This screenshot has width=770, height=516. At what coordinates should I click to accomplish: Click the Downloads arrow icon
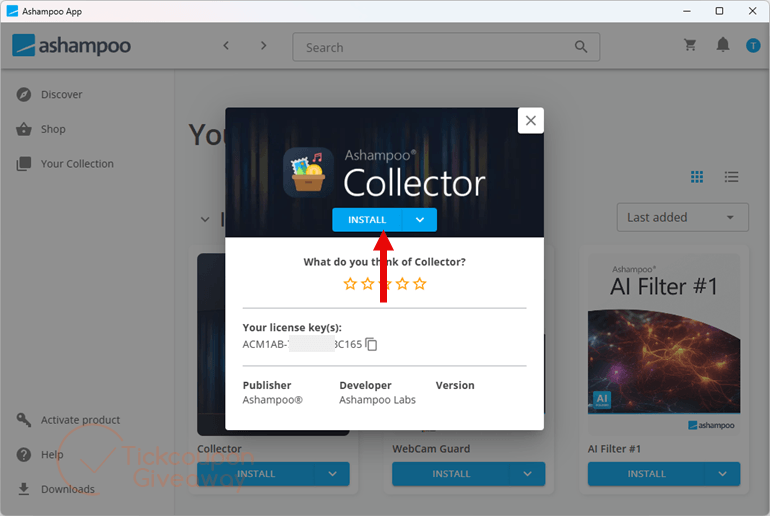tap(24, 489)
